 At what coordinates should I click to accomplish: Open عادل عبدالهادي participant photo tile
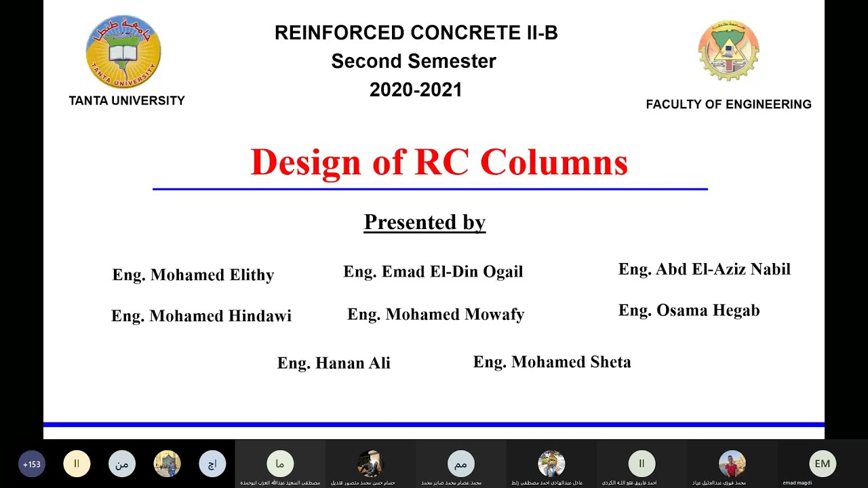(x=551, y=464)
